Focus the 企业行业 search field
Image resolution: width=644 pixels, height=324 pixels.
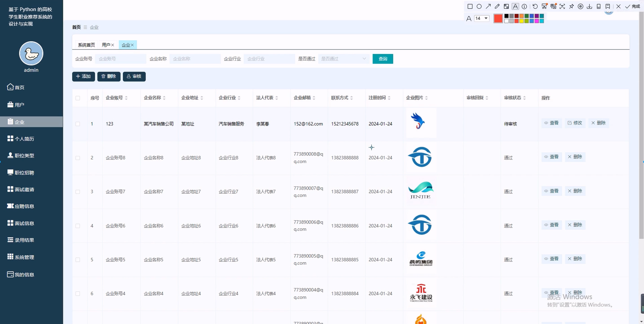(x=269, y=59)
